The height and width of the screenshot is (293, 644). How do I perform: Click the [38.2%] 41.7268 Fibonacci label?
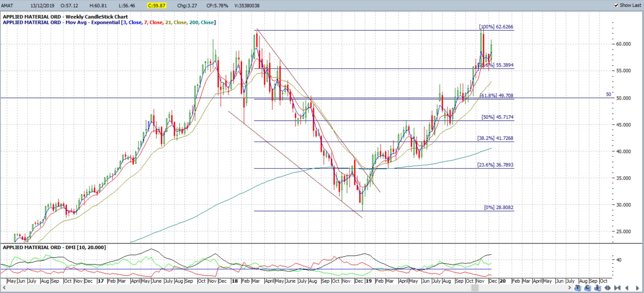coord(495,138)
